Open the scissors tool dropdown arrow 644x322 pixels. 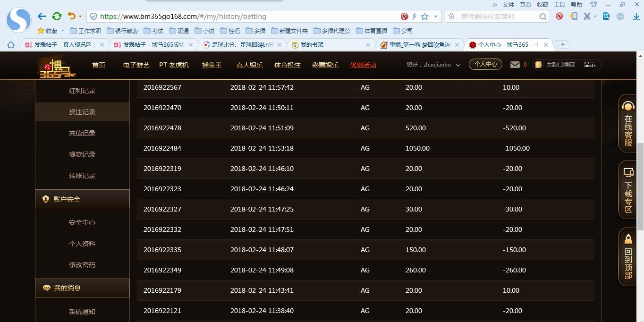click(x=595, y=16)
